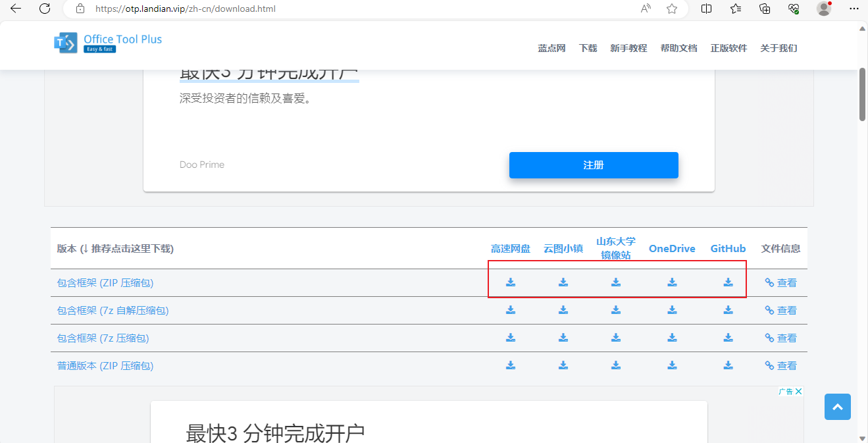The width and height of the screenshot is (868, 443).
Task: Add this page to favorites star icon
Action: (x=672, y=9)
